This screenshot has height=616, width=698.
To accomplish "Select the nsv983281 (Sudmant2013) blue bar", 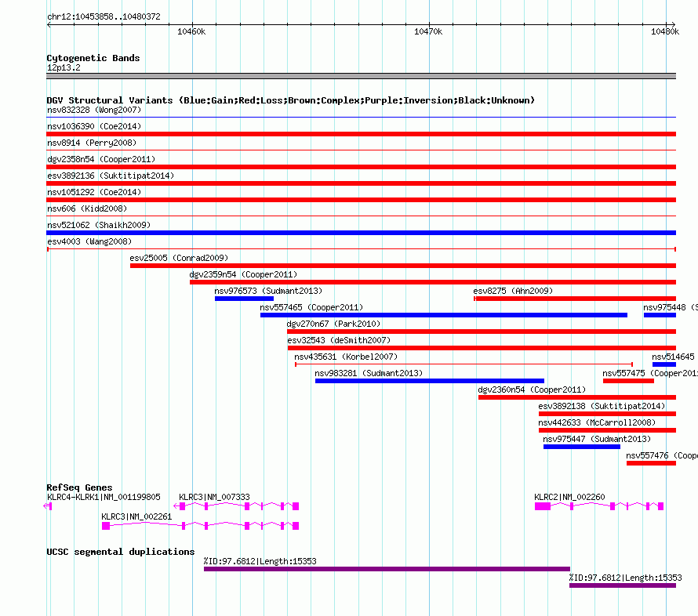I will [430, 381].
